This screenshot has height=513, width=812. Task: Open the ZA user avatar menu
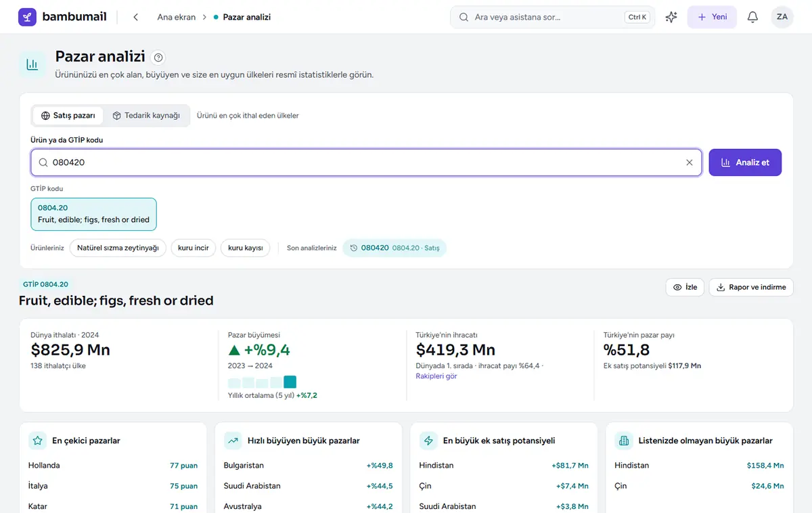pos(782,17)
